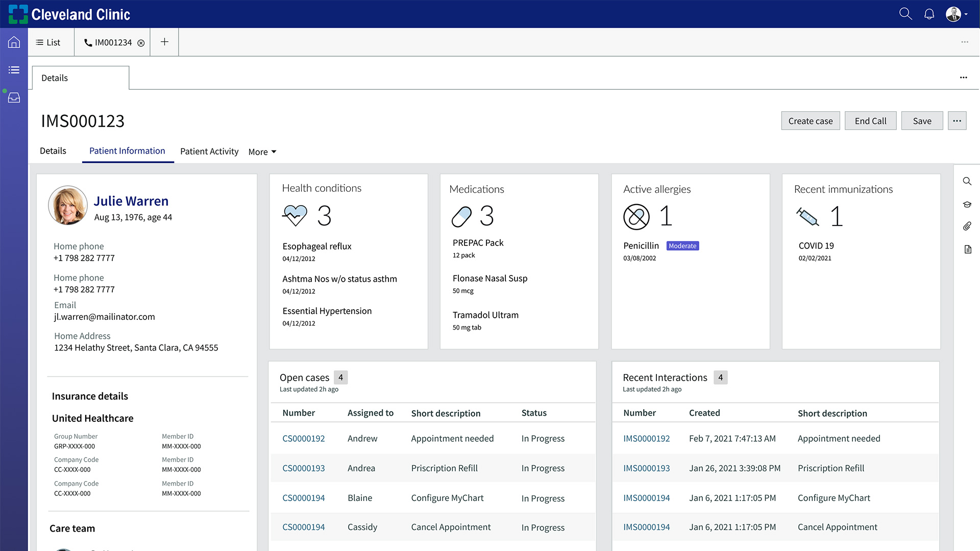Image resolution: width=980 pixels, height=551 pixels.
Task: Open overflow menu next to Save
Action: [x=957, y=121]
